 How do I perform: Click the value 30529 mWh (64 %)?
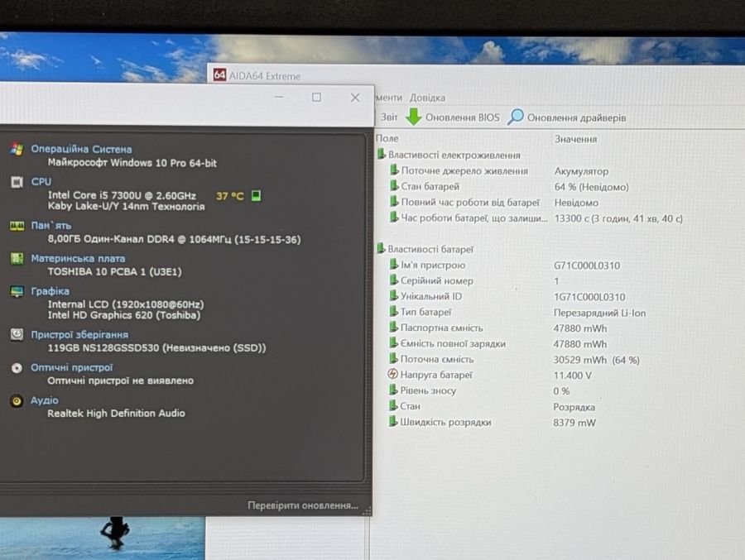click(x=596, y=360)
